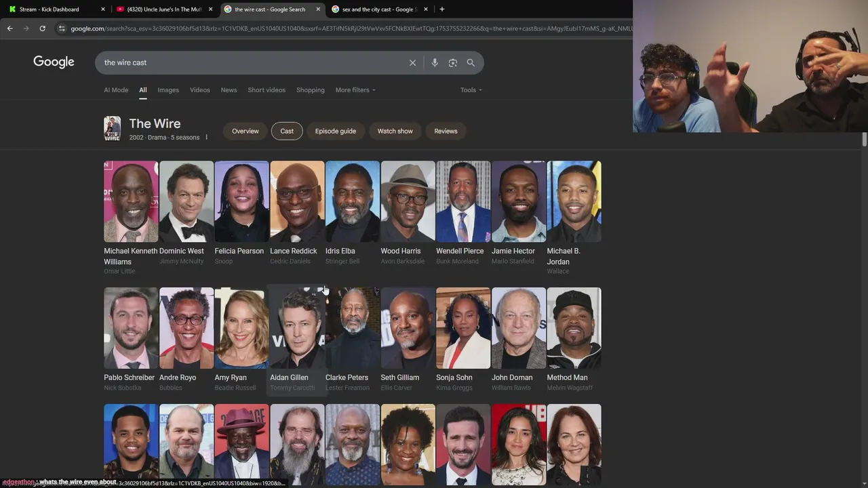Image resolution: width=868 pixels, height=488 pixels.
Task: Click The Wire poster thumbnail
Action: (112, 128)
